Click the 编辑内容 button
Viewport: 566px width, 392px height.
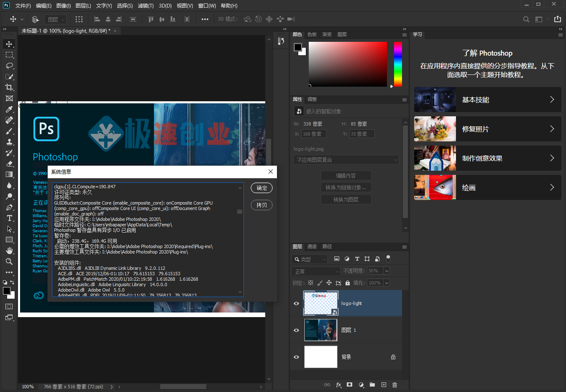pos(346,176)
